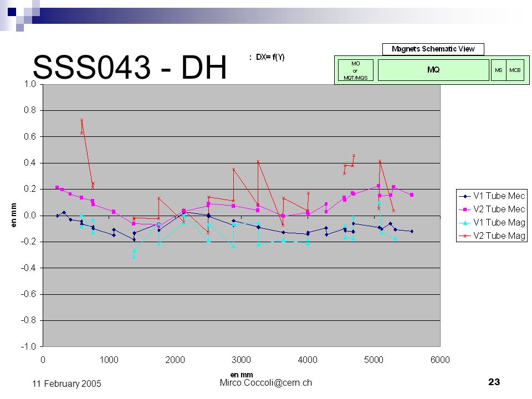
Task: Click the V1 Tube Mag legend entry
Action: pyautogui.click(x=492, y=222)
